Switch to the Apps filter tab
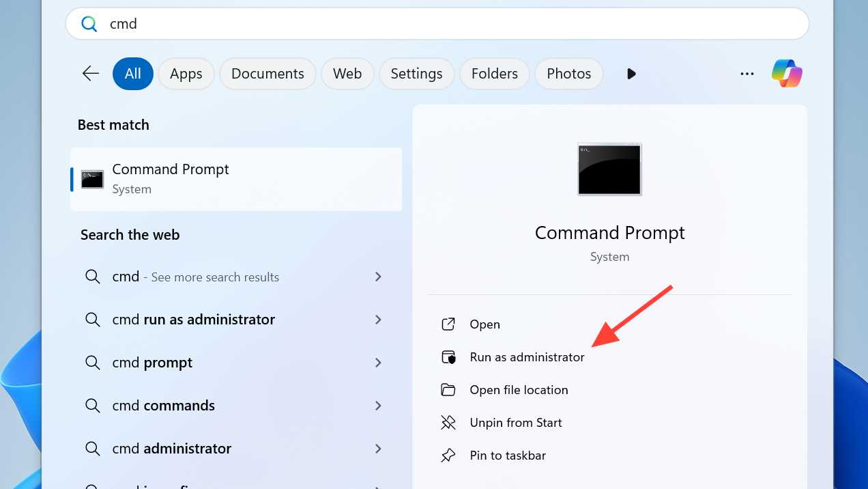This screenshot has height=489, width=868. pyautogui.click(x=186, y=74)
